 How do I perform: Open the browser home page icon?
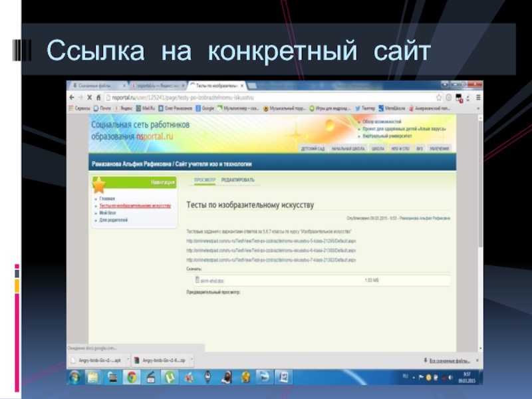click(x=98, y=97)
